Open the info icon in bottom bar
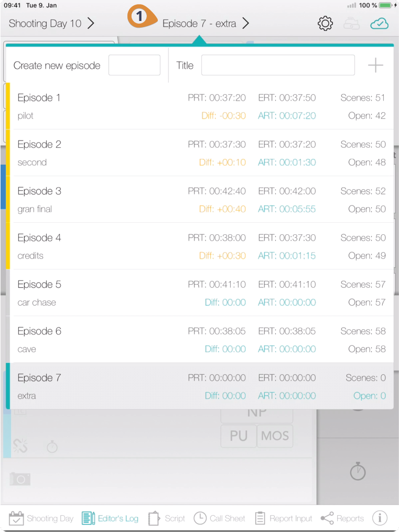This screenshot has height=532, width=399. coord(379,518)
